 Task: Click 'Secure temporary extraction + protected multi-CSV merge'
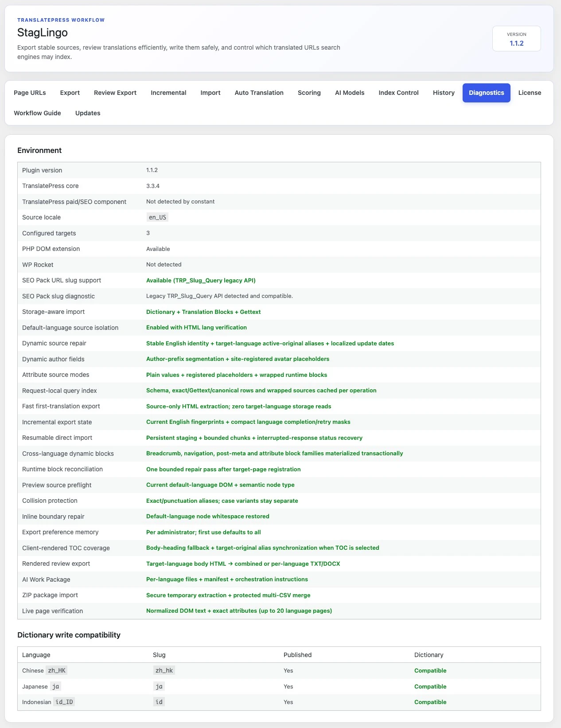(228, 595)
